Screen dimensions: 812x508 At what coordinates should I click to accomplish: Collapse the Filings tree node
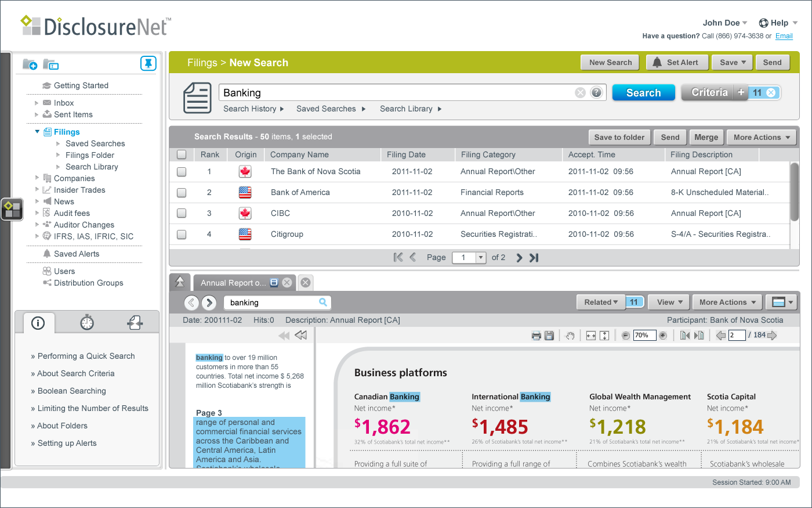click(x=37, y=132)
